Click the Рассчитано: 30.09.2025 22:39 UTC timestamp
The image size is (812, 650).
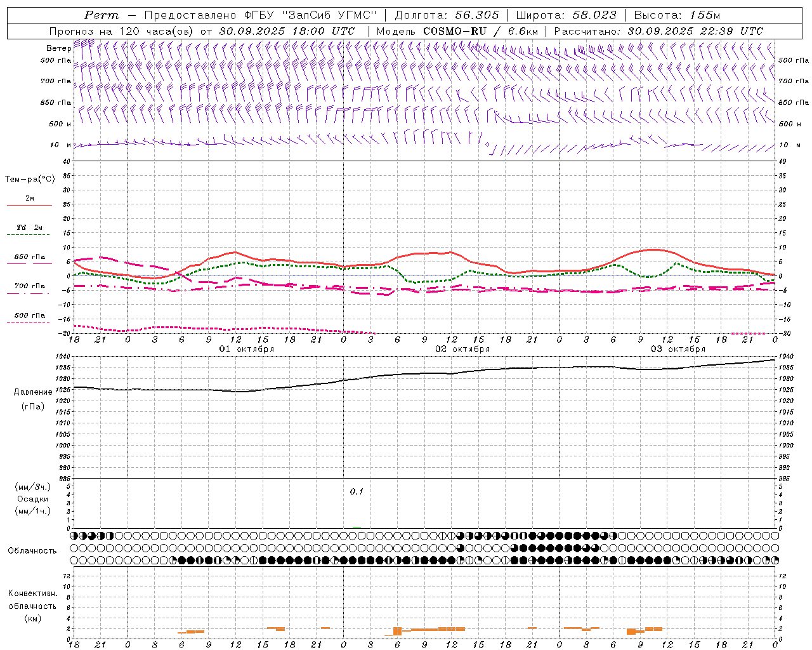658,30
